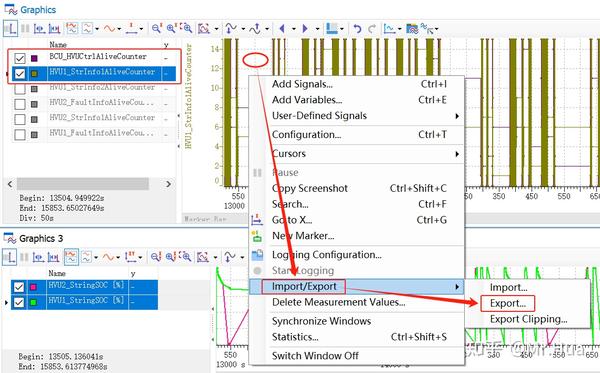Click fit-all icon in Graphics toolbar
The image size is (600, 373).
click(204, 28)
